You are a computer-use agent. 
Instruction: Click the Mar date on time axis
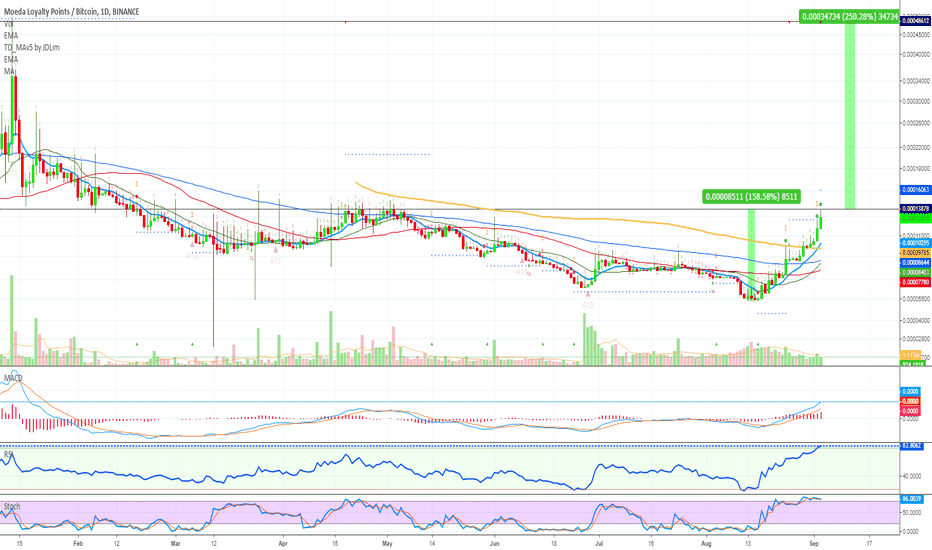tap(175, 543)
